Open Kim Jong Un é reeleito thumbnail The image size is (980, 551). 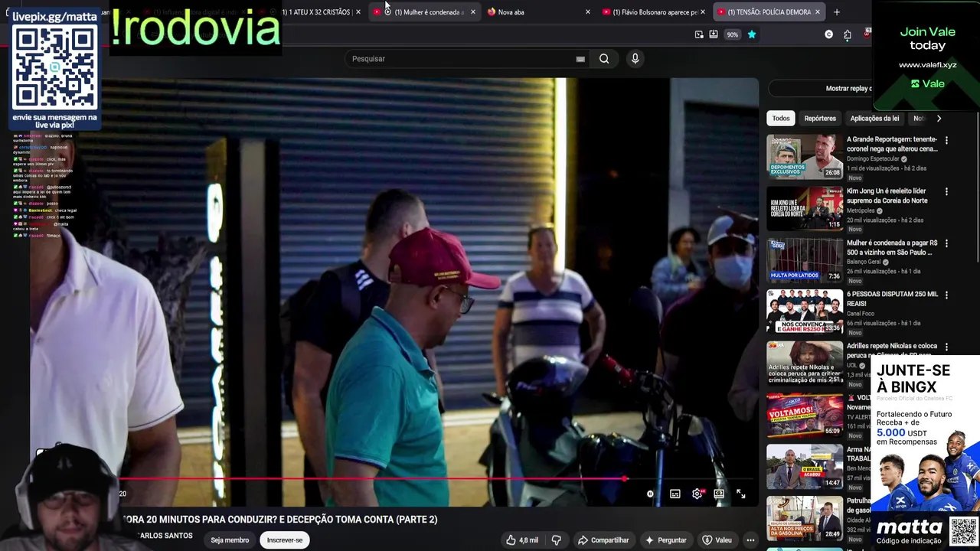coord(805,207)
